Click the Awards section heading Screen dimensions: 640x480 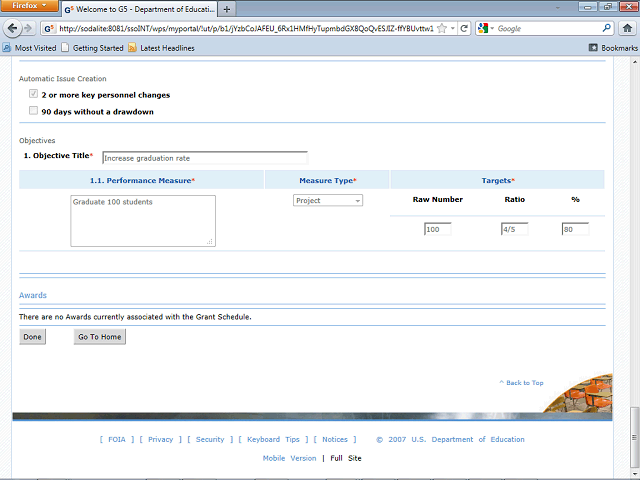(33, 295)
